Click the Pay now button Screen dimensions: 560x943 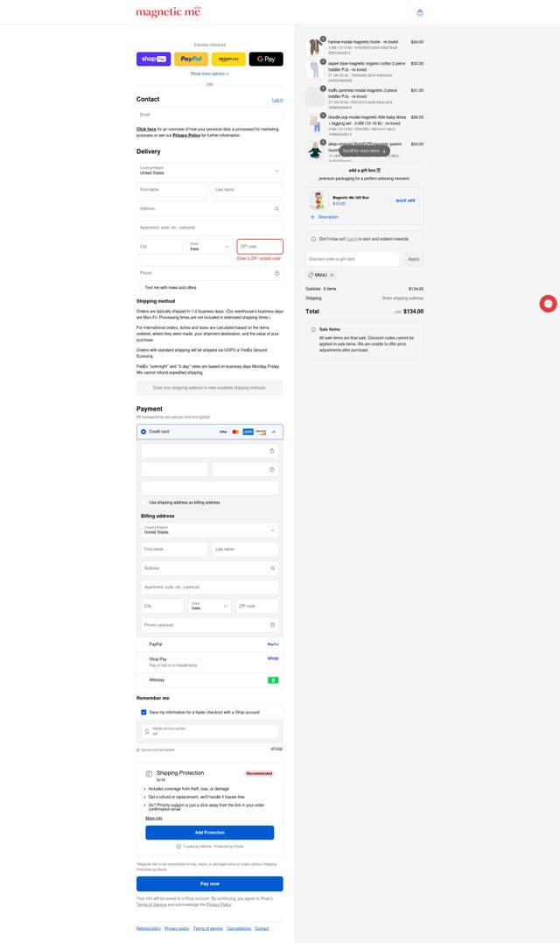[x=210, y=883]
